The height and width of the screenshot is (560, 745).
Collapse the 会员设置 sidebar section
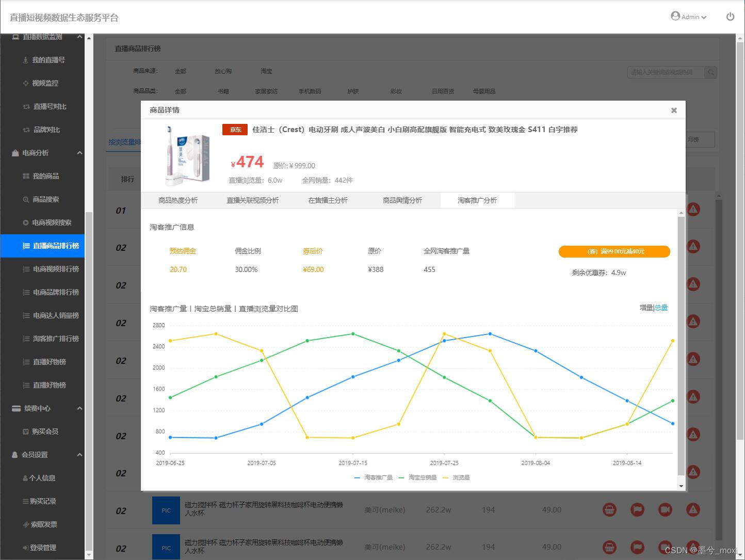pyautogui.click(x=79, y=455)
